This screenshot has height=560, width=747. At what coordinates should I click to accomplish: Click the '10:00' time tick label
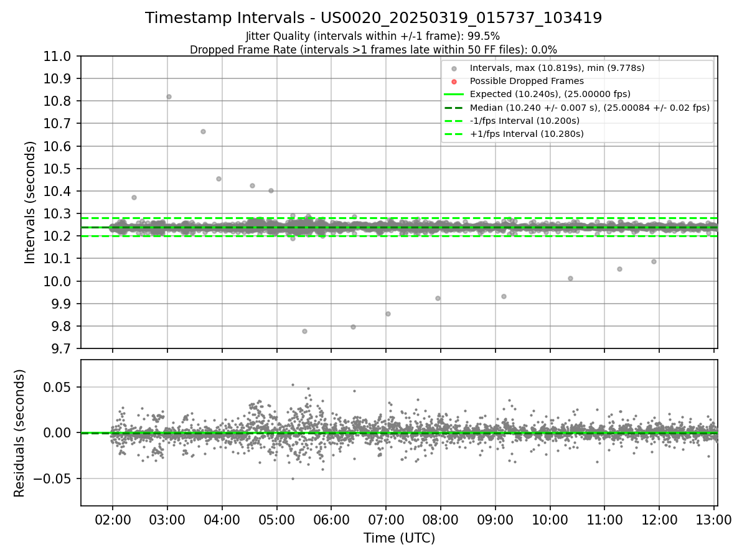click(550, 520)
